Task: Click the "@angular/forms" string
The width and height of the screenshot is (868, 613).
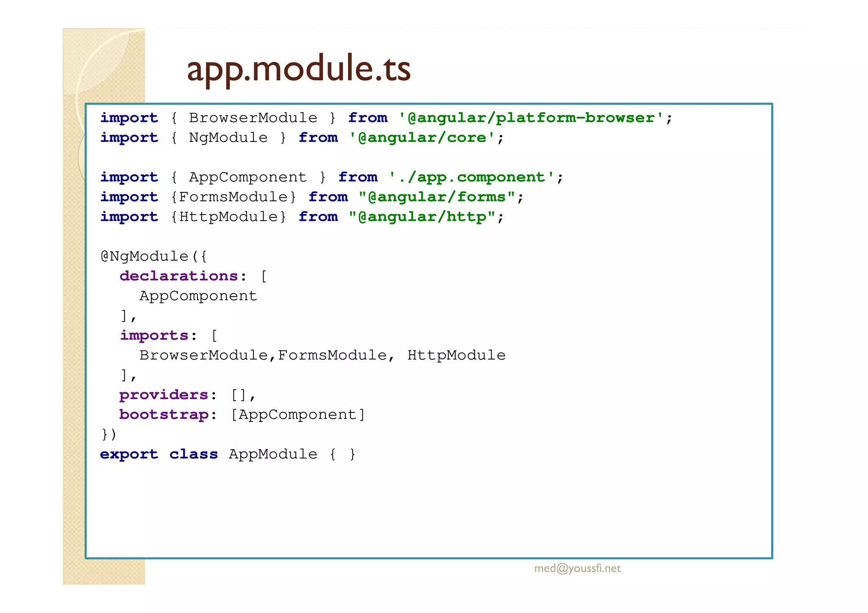Action: point(437,197)
